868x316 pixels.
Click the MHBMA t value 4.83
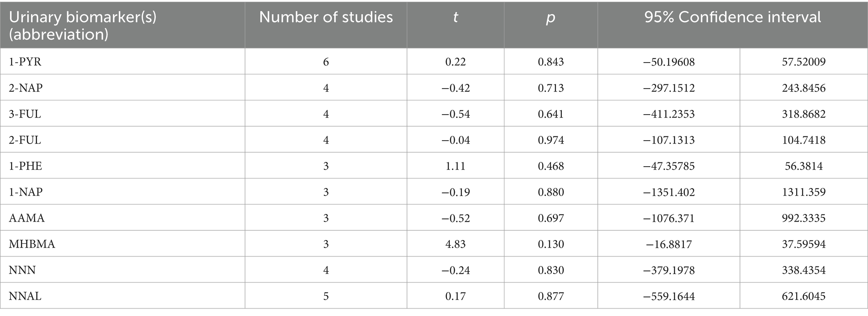tap(456, 244)
